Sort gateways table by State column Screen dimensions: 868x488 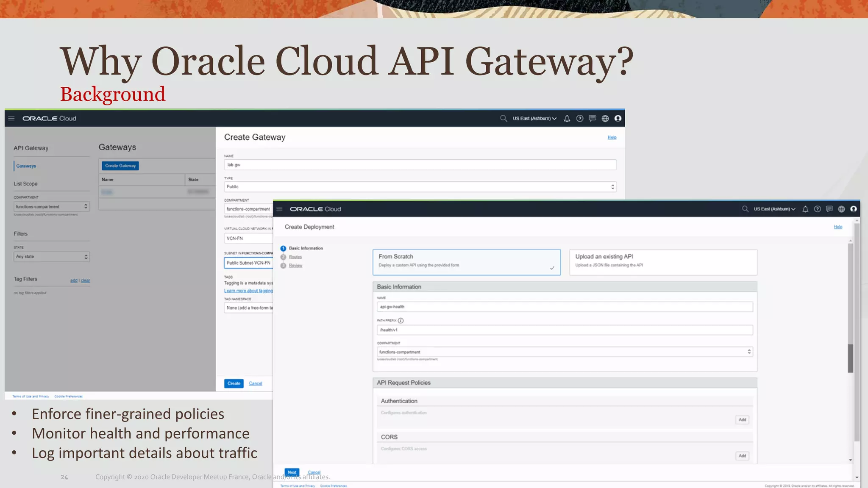(x=193, y=180)
